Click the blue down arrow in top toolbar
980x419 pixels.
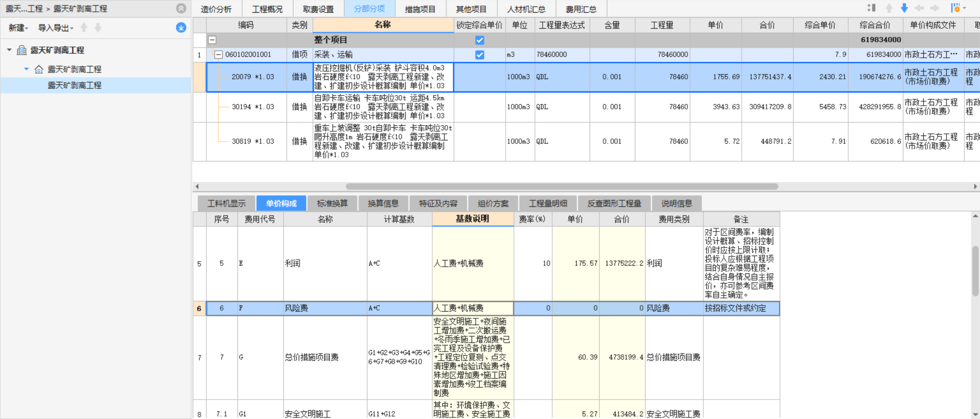(904, 8)
